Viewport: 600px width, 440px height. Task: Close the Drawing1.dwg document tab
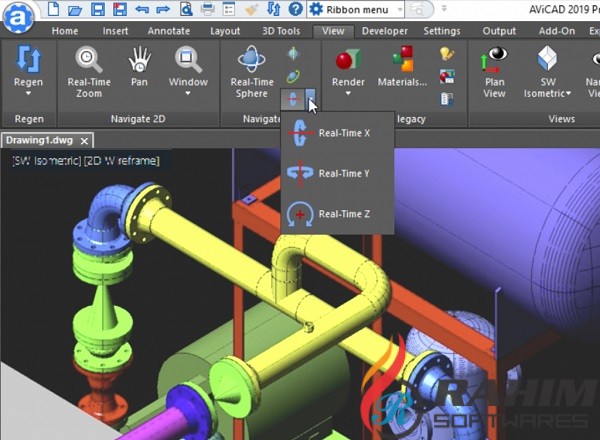click(85, 141)
